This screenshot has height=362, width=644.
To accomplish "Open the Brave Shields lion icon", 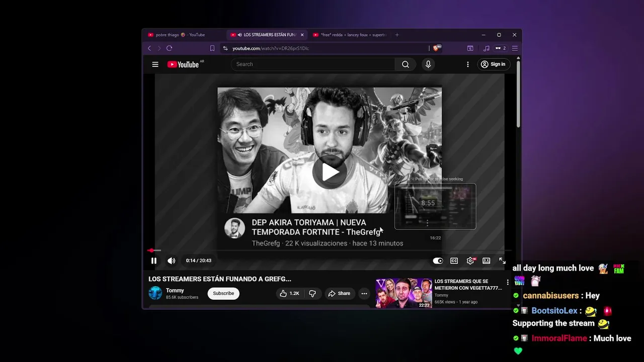I will (x=436, y=48).
